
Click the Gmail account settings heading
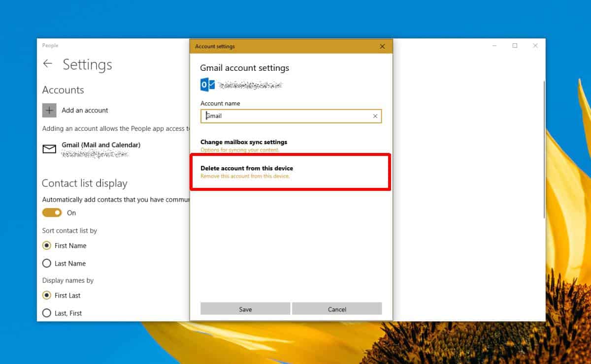tap(245, 68)
